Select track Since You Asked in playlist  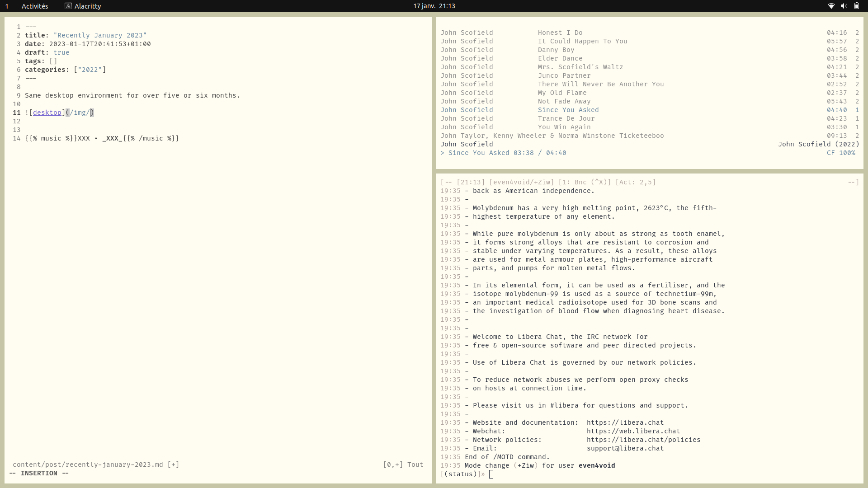[x=568, y=110]
